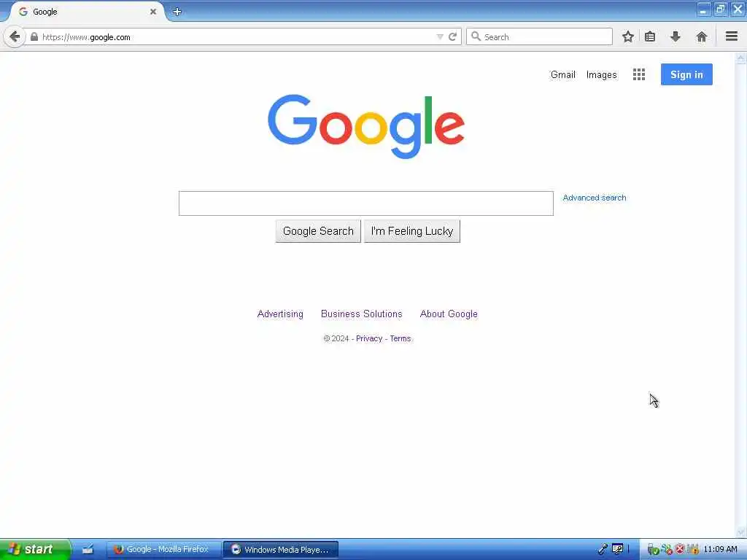The width and height of the screenshot is (747, 560).
Task: Open the URL bar history dropdown arrow
Action: [x=440, y=37]
